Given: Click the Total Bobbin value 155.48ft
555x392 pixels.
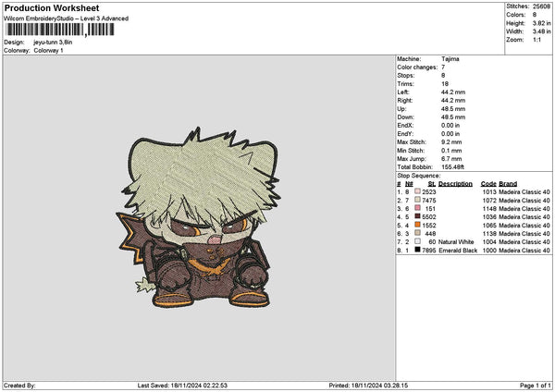Looking at the screenshot, I should point(452,167).
